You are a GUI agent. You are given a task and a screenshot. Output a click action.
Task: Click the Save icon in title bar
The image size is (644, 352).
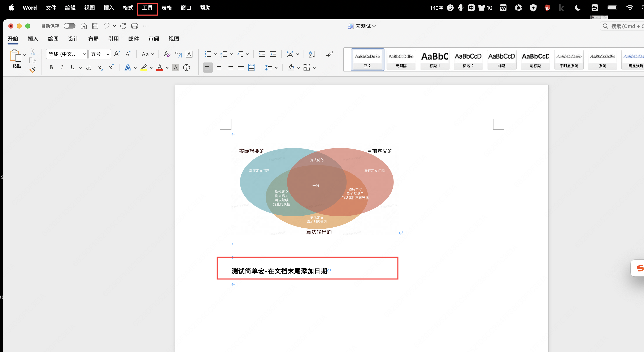95,26
